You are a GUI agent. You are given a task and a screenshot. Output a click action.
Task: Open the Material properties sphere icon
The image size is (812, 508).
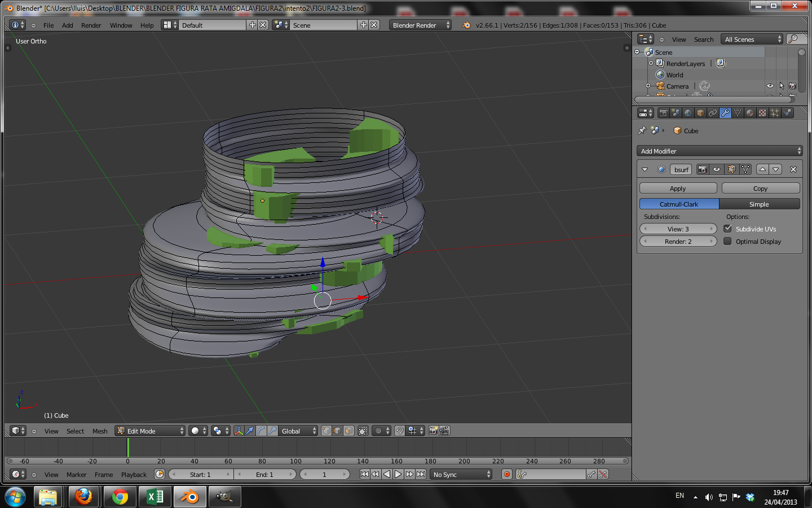(x=750, y=113)
